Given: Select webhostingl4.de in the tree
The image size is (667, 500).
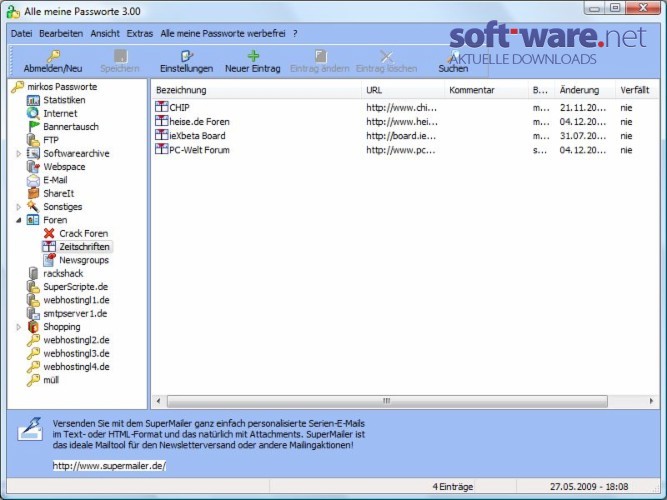Looking at the screenshot, I should click(x=76, y=367).
